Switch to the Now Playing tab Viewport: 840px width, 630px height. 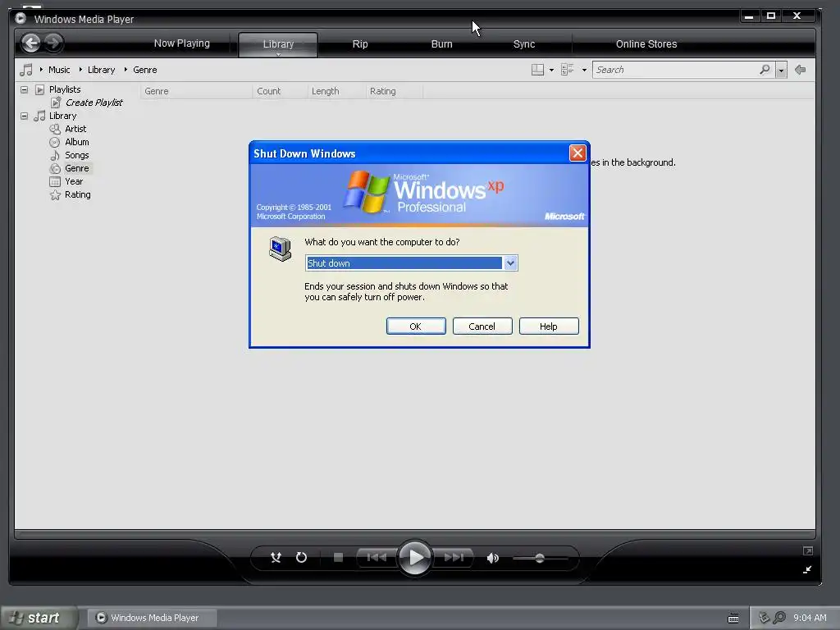181,43
